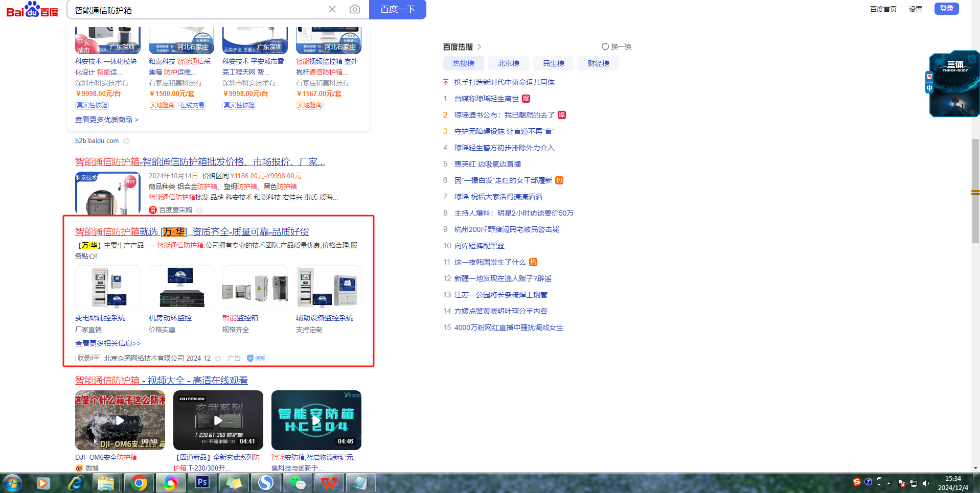Open WeChat from the taskbar
980x493 pixels.
click(297, 483)
